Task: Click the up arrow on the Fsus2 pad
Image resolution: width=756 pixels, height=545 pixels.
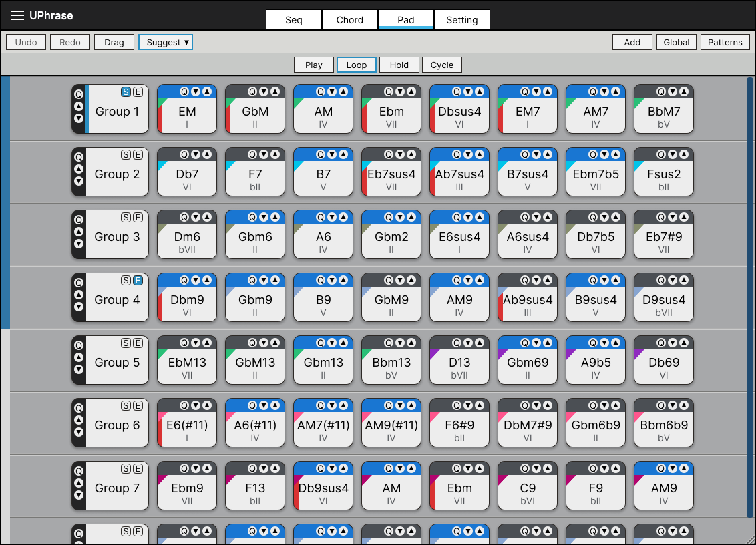Action: [684, 154]
